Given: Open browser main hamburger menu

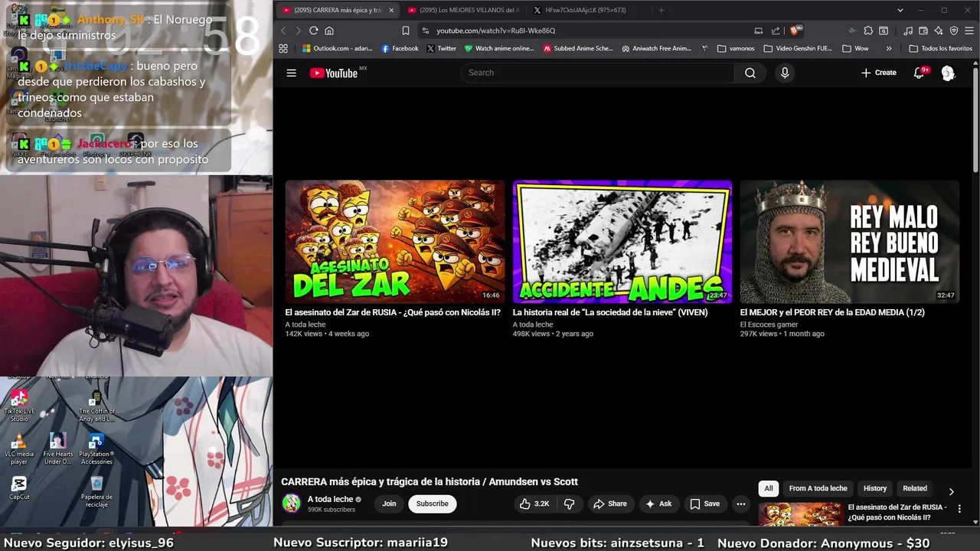Looking at the screenshot, I should (969, 31).
